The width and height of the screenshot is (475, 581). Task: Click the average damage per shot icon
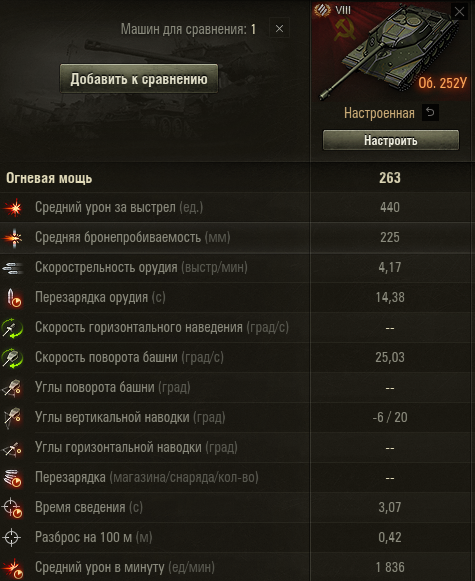pos(13,208)
